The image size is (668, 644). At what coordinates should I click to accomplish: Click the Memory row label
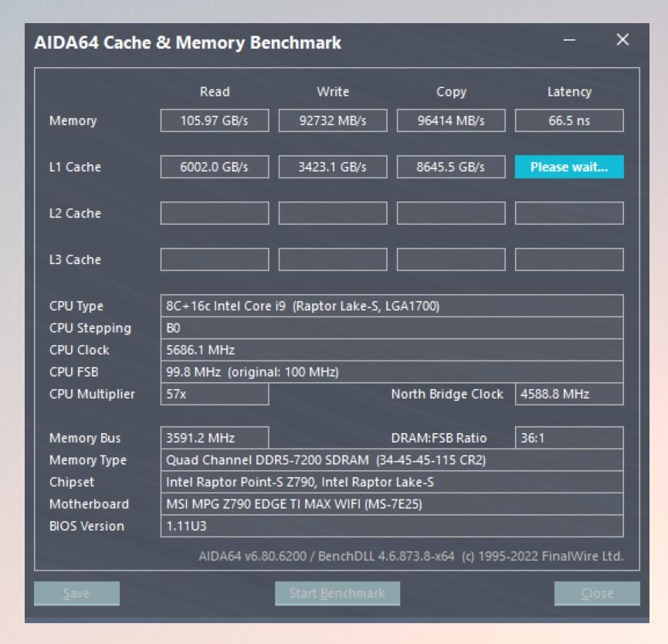(73, 121)
